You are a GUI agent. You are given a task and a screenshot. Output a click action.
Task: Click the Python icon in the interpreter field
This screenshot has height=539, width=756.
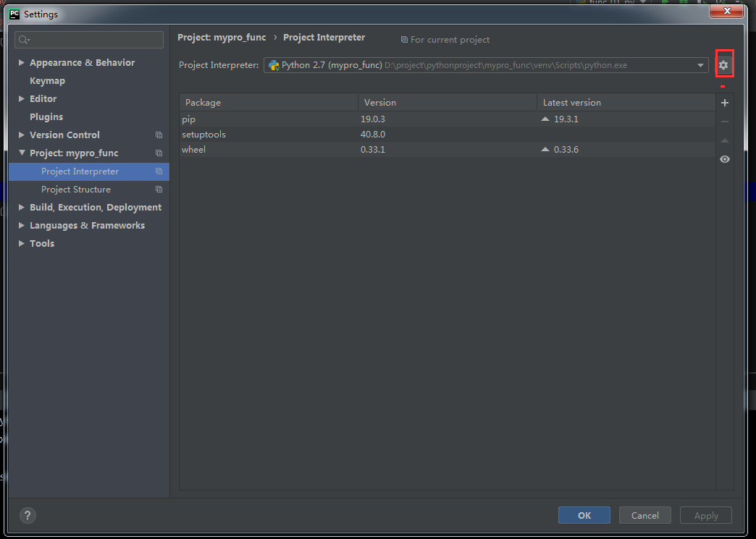point(274,65)
